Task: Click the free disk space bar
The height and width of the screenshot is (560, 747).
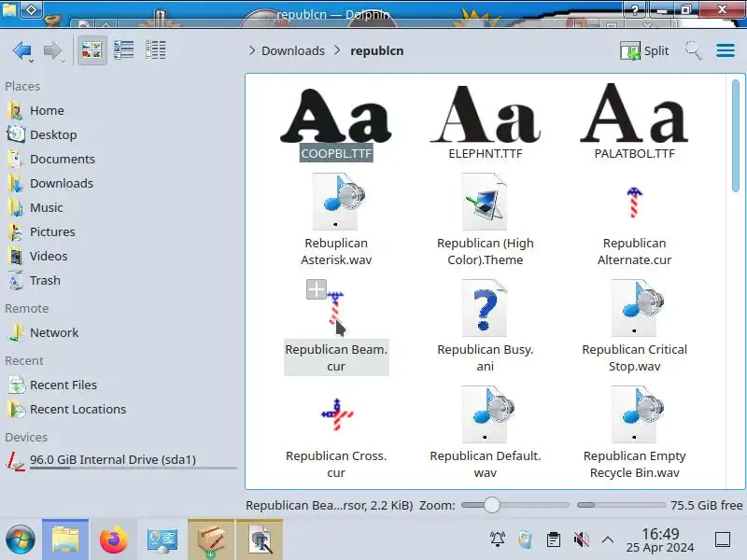Action: [621, 505]
